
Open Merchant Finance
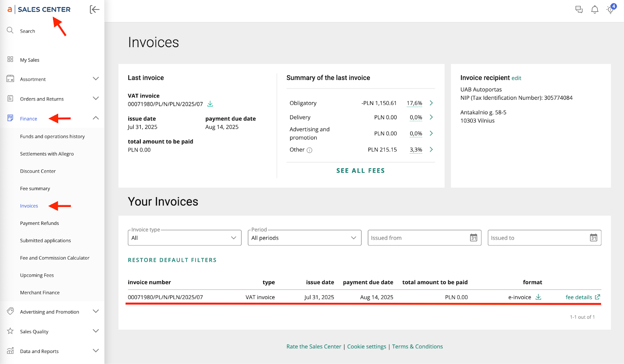40,293
